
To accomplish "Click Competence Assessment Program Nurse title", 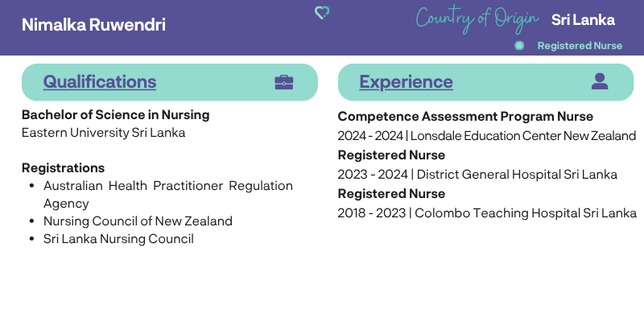I will pyautogui.click(x=465, y=116).
